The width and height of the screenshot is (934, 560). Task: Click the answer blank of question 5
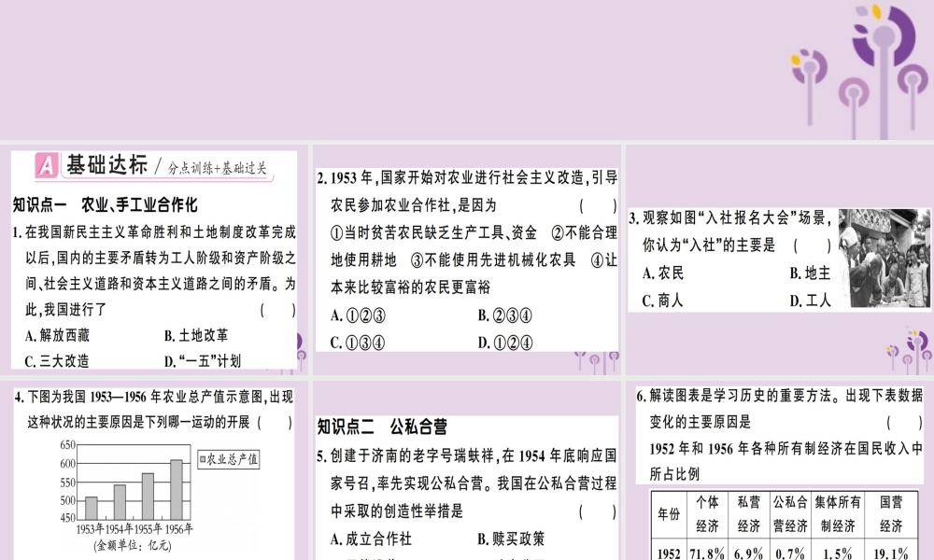[599, 511]
